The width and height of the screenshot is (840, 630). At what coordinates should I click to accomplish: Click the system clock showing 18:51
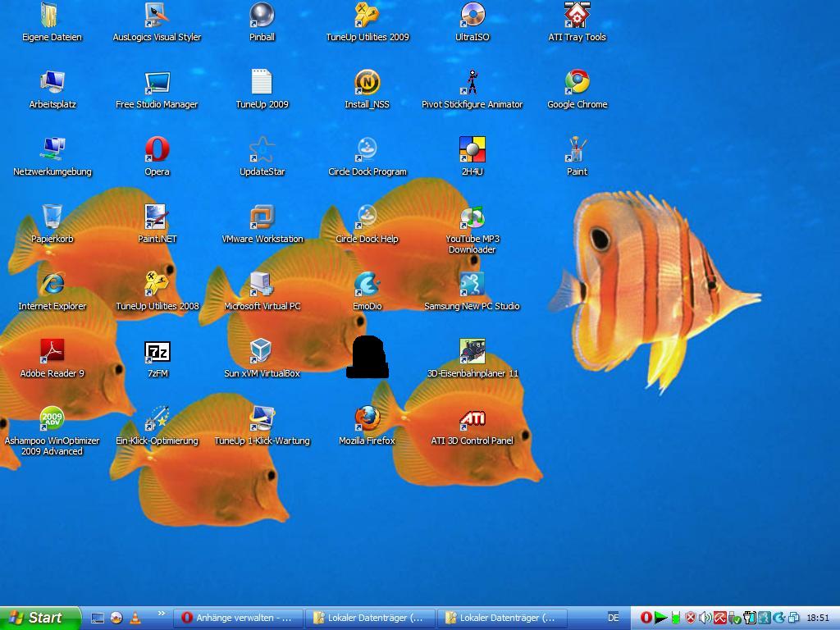[817, 618]
